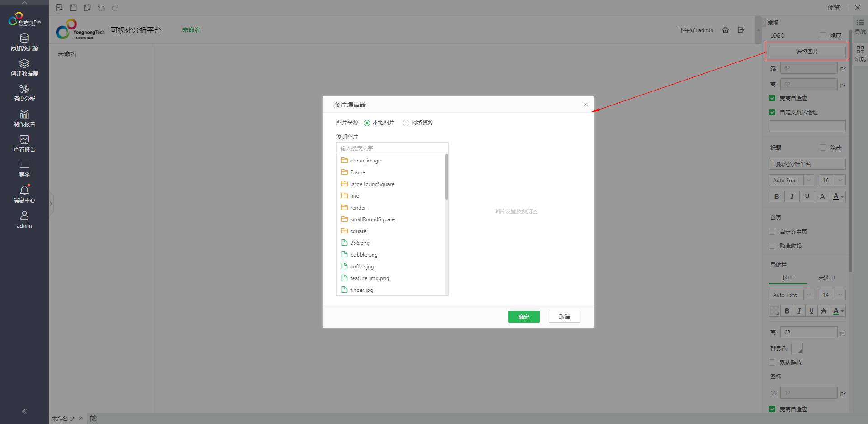Uncheck LOGO 宽高自适应 checkbox

click(772, 98)
